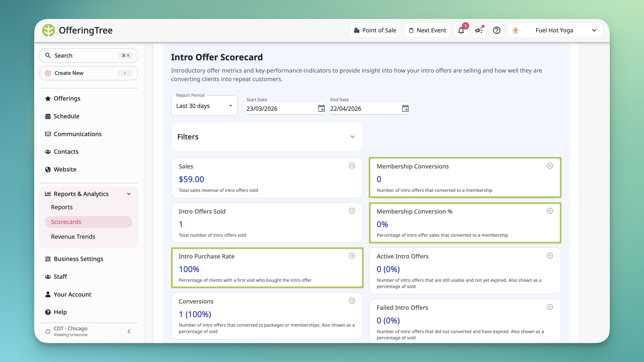Click the End Date input field
644x362 pixels.
coord(369,108)
